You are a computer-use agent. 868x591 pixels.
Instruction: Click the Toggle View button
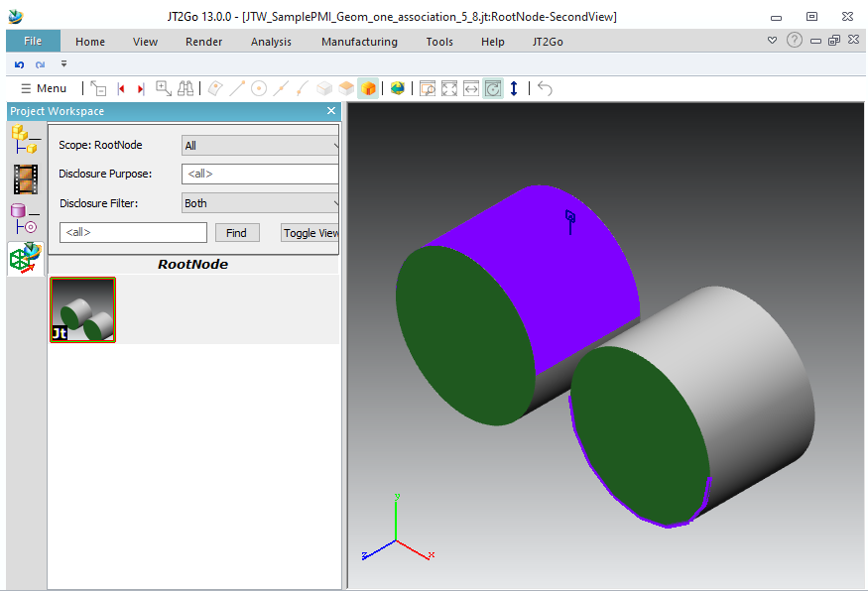[310, 233]
